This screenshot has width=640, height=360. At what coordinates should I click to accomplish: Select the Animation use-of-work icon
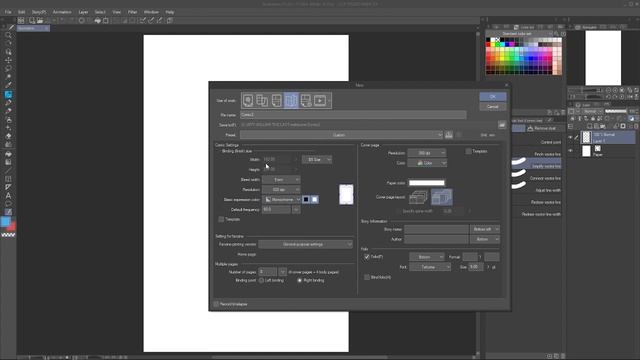point(320,100)
